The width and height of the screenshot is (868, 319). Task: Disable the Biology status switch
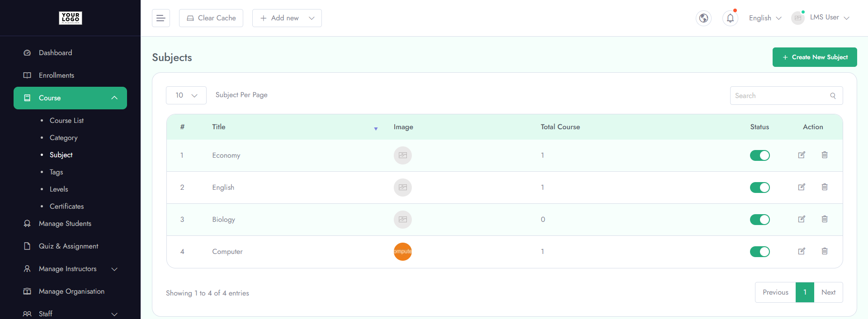click(760, 220)
